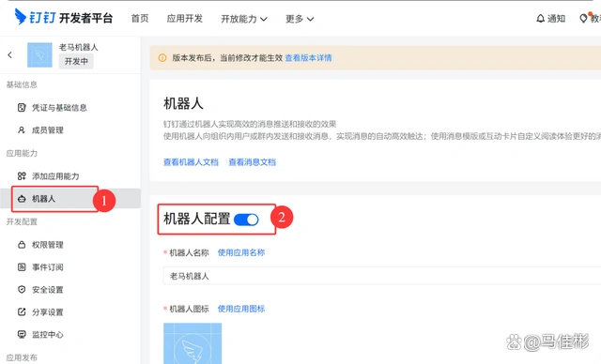Click the 安全设置 shield icon
Screen dimensions: 601x364
click(x=22, y=290)
